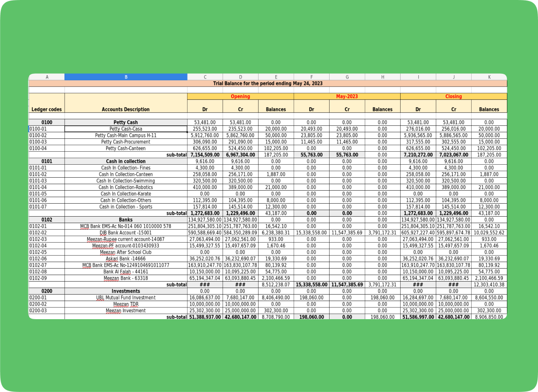Click the Cash In Collection-Robotics cell
This screenshot has width=538, height=392.
click(x=126, y=187)
